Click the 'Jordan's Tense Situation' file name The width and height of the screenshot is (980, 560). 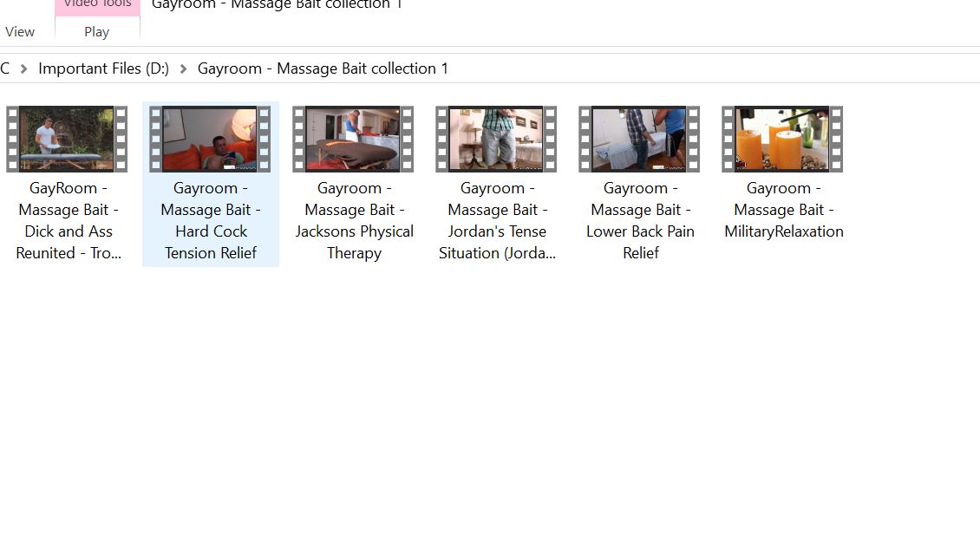[x=497, y=221]
